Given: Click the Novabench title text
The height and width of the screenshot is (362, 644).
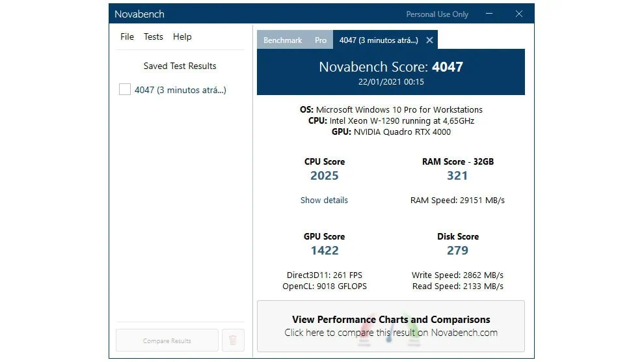Looking at the screenshot, I should coord(139,14).
